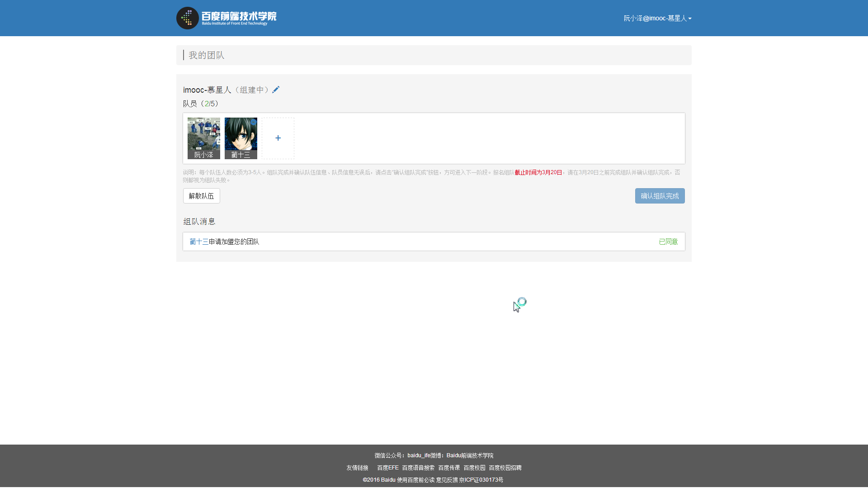Click the 我的团队 section heading
Viewport: 868px width, 488px height.
coord(206,55)
